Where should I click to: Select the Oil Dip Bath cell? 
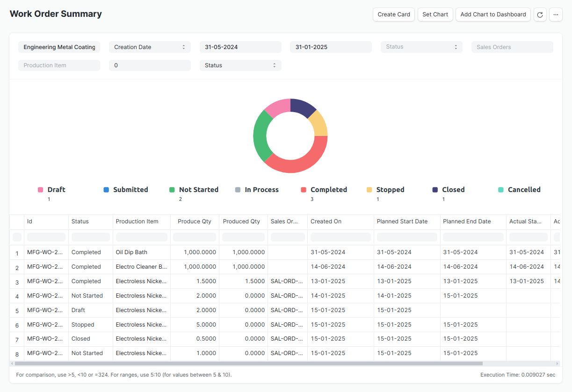click(x=142, y=252)
